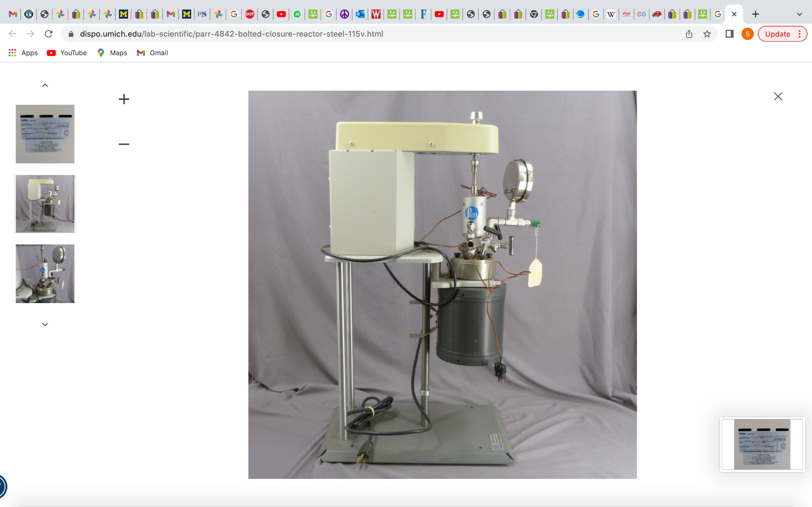Viewport: 812px width, 507px height.
Task: Open the share menu for this page
Action: coord(688,34)
